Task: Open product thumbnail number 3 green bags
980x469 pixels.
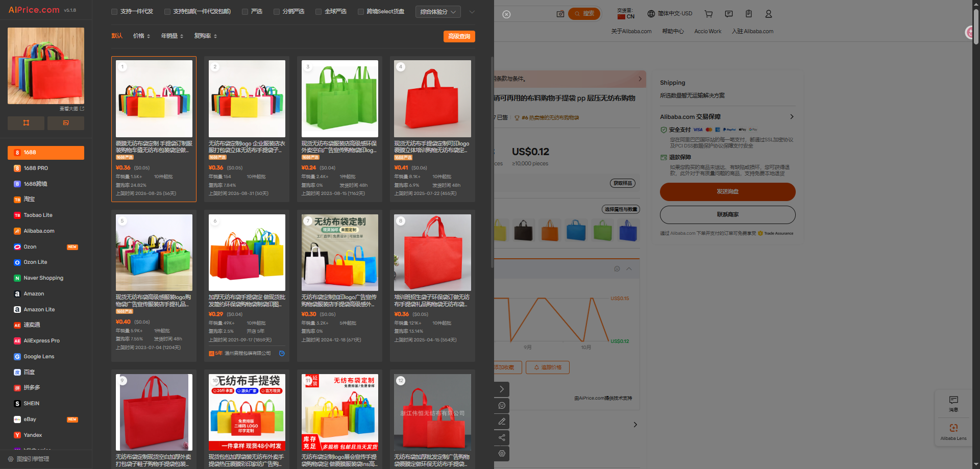Action: (340, 98)
